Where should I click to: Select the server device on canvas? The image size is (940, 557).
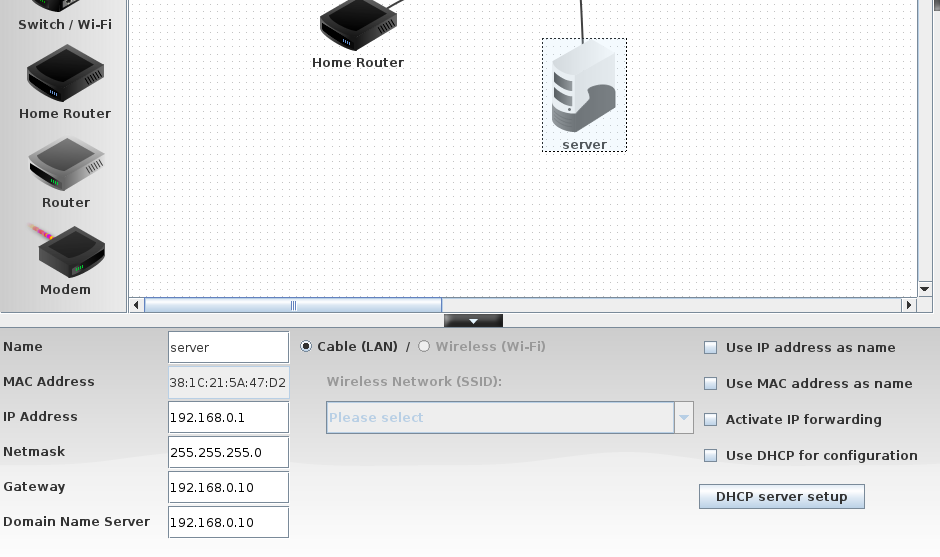click(x=585, y=95)
